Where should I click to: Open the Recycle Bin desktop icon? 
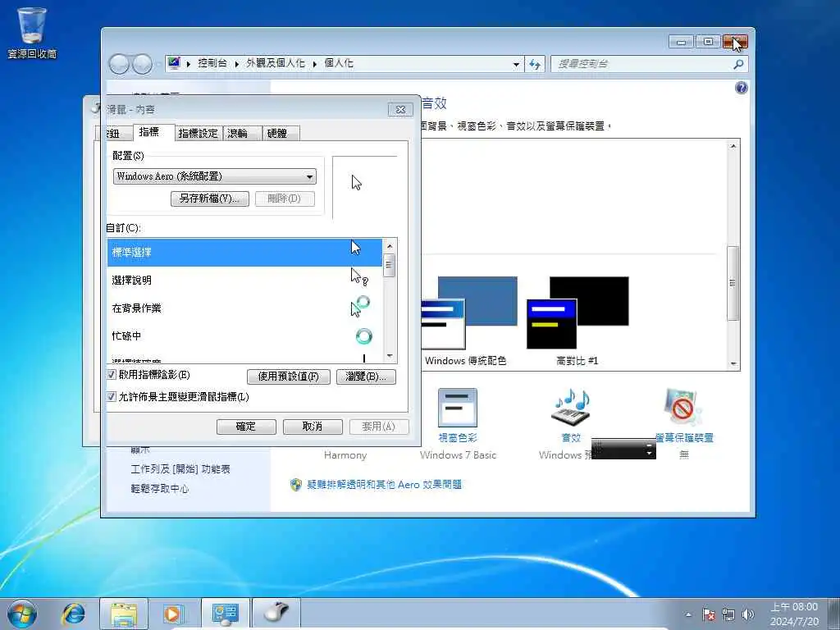tap(32, 33)
